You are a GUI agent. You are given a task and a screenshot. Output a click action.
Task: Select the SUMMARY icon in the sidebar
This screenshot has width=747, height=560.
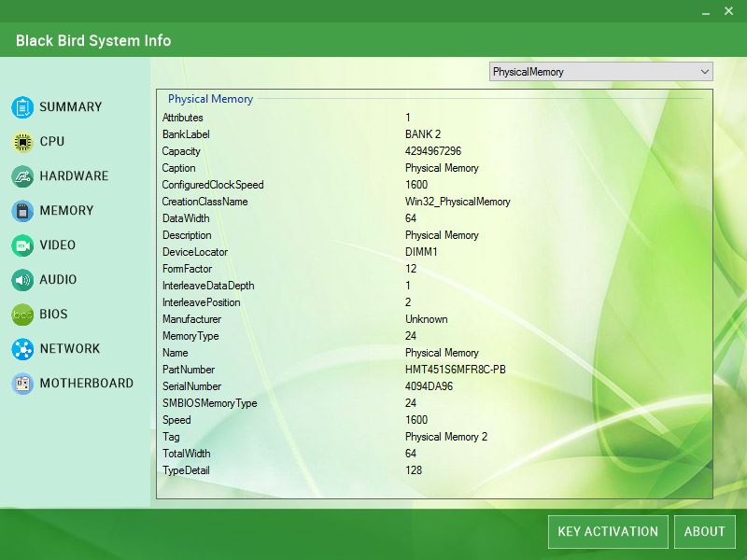point(23,107)
